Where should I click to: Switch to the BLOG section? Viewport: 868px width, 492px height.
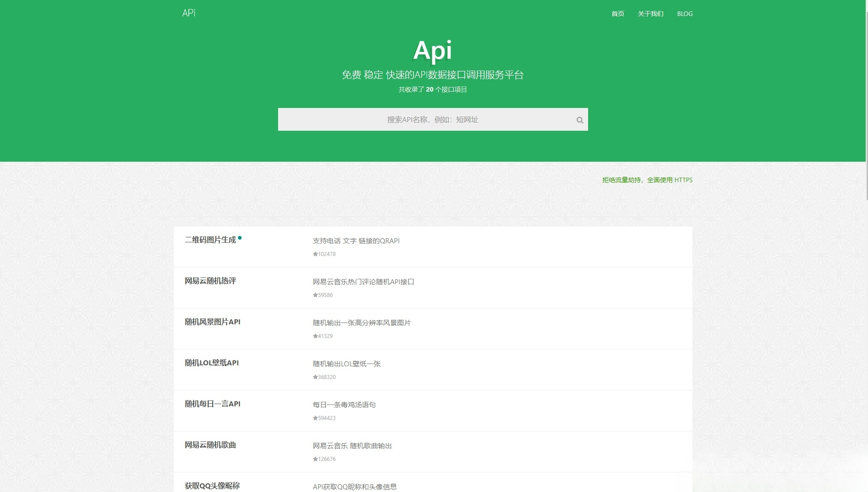[x=684, y=14]
